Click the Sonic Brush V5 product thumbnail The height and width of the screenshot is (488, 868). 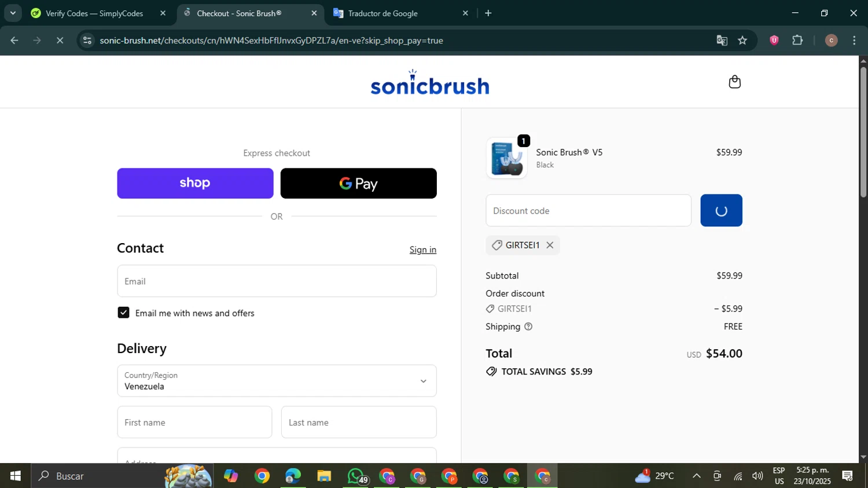506,158
